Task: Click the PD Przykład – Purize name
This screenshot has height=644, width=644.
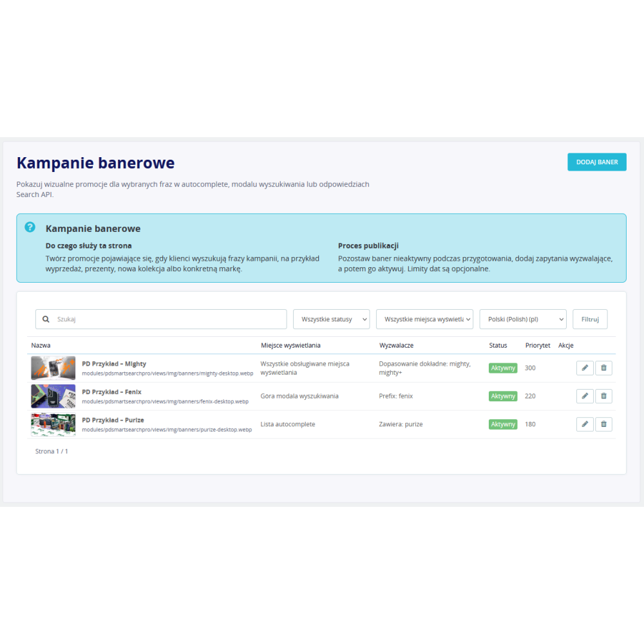Action: pos(113,420)
